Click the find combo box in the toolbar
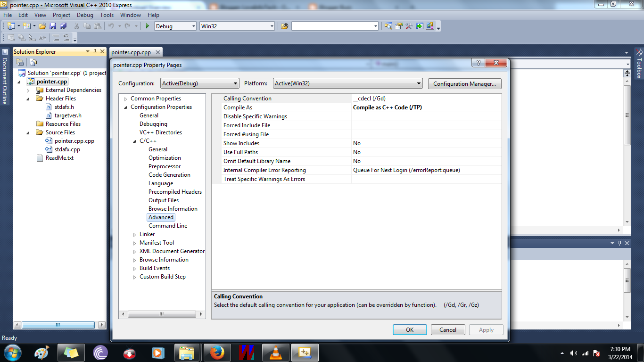The height and width of the screenshot is (362, 644). 335,26
